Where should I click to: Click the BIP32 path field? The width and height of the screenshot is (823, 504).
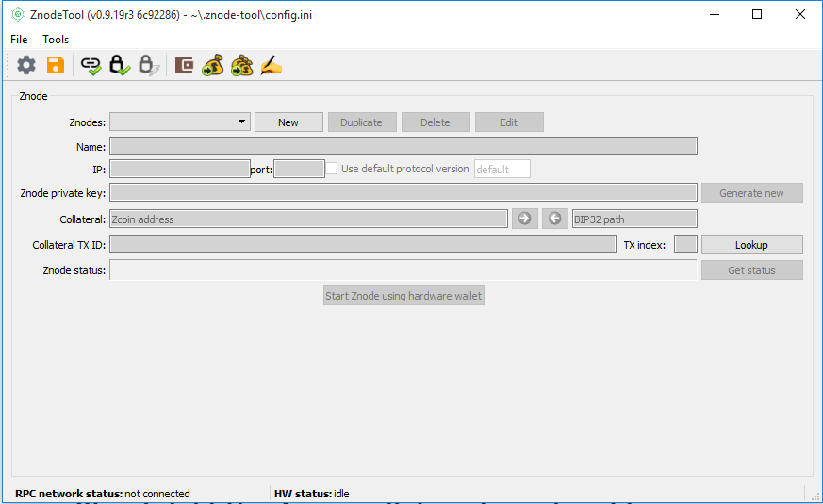(634, 219)
